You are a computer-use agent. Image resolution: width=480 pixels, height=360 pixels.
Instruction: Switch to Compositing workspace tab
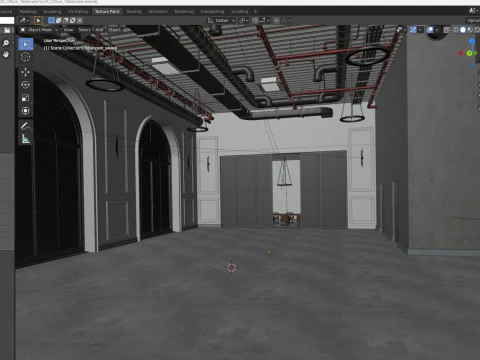point(212,11)
